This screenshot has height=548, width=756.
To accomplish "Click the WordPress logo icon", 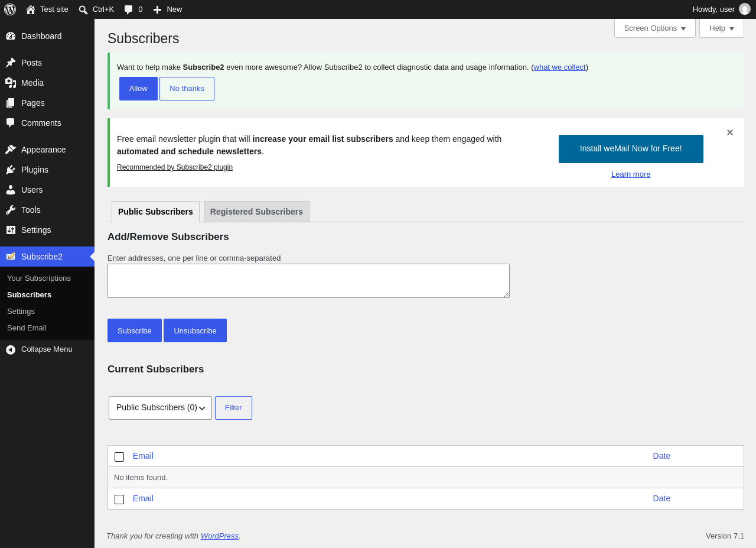I will point(10,9).
